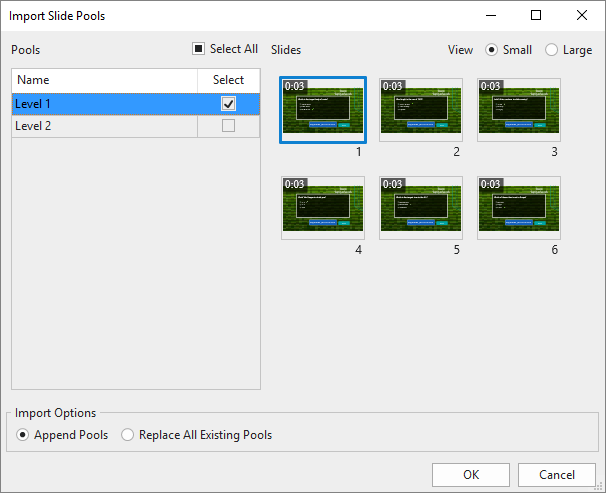
Task: Close the Import Slide Pools dialog
Action: pos(582,15)
